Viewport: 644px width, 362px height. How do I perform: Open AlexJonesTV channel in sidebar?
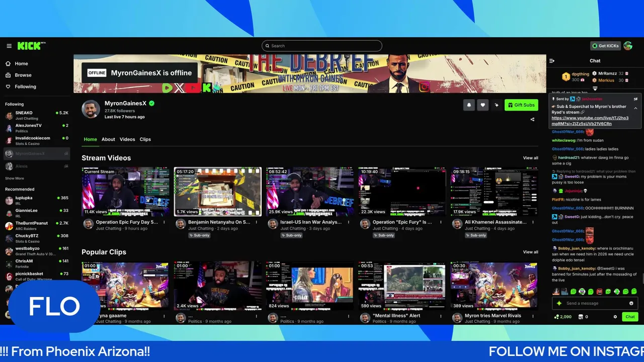[37, 128]
